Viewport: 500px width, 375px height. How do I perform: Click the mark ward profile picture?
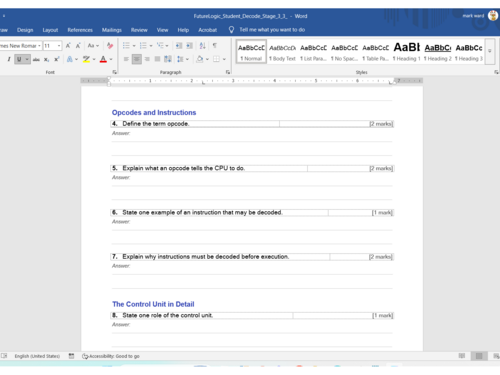click(x=493, y=15)
